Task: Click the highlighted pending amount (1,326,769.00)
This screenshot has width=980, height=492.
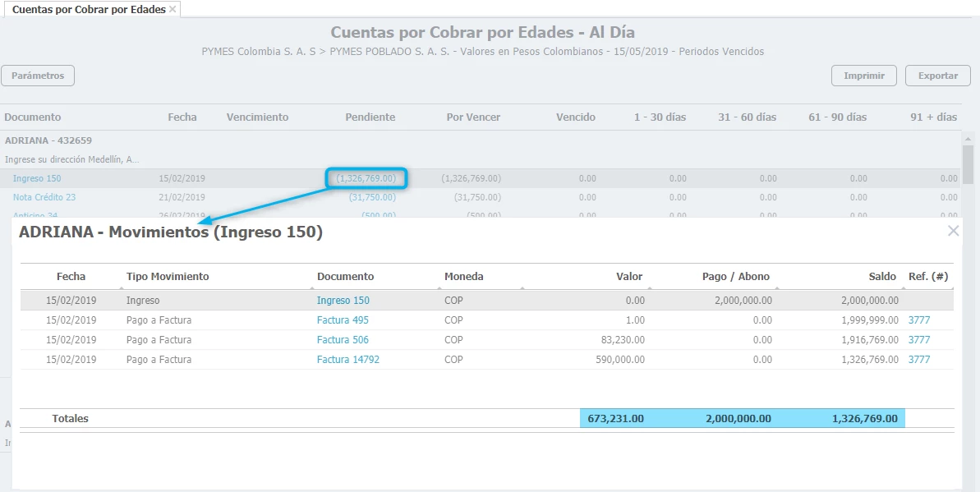Action: 366,178
